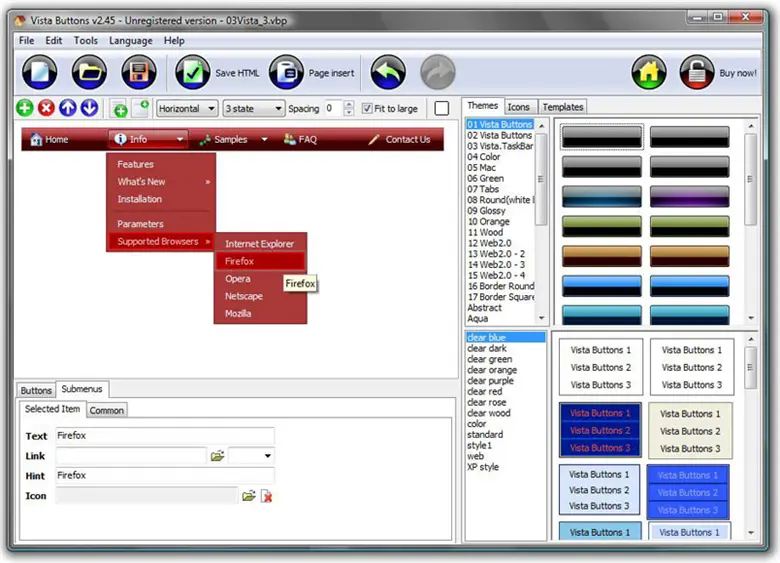Click the white background color swatch
This screenshot has height=563, width=780.
click(x=441, y=108)
